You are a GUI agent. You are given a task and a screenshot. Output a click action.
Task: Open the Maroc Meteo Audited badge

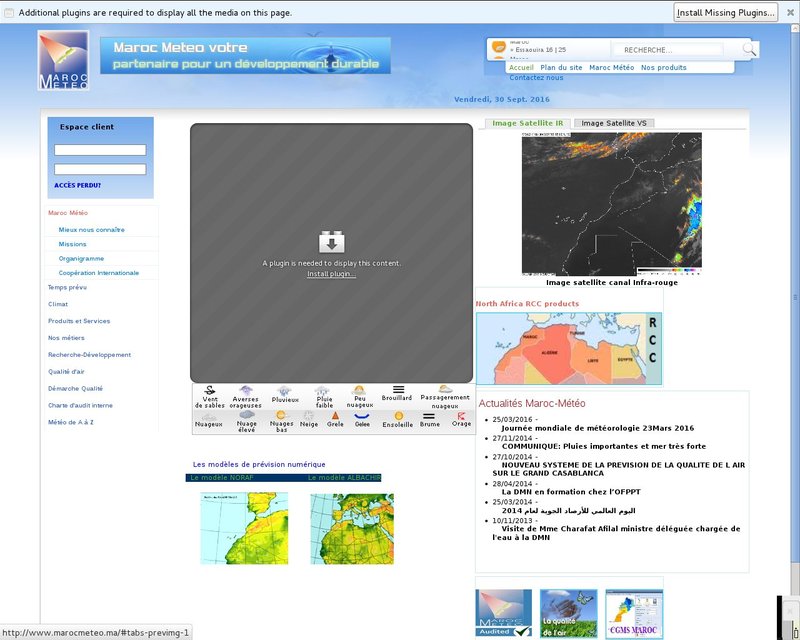point(504,613)
